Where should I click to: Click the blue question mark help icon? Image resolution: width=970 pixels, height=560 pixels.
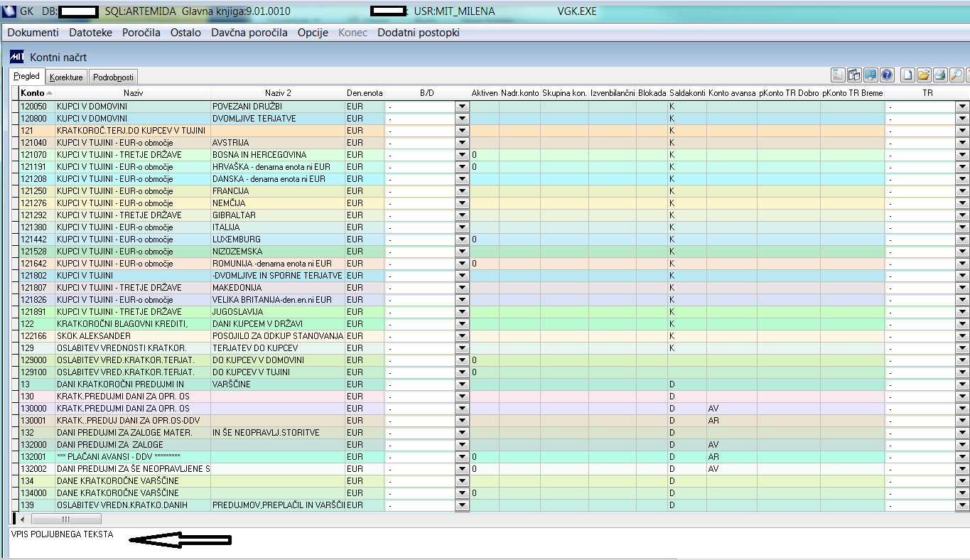click(x=887, y=75)
